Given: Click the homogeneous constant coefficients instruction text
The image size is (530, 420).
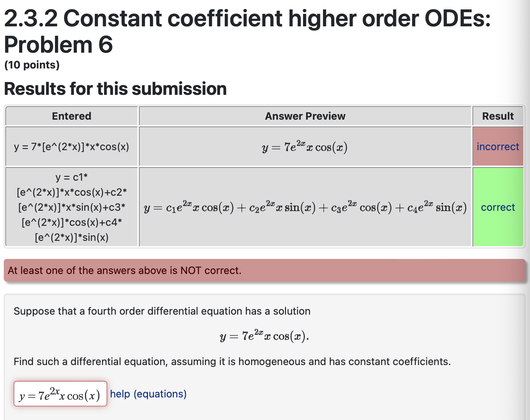Looking at the screenshot, I should pos(232,362).
